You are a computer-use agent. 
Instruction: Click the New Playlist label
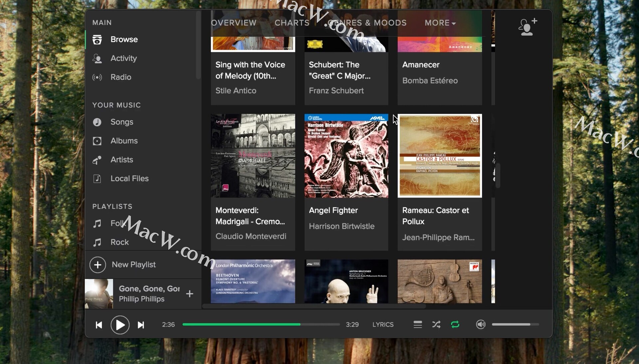(x=134, y=265)
